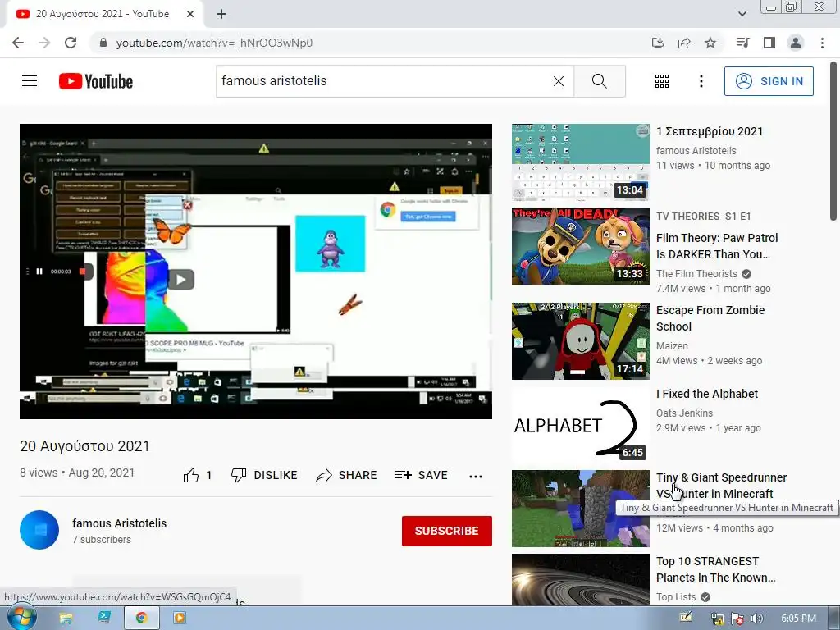Screen dimensions: 840x630
Task: Open Chrome profile avatar
Action: click(796, 43)
